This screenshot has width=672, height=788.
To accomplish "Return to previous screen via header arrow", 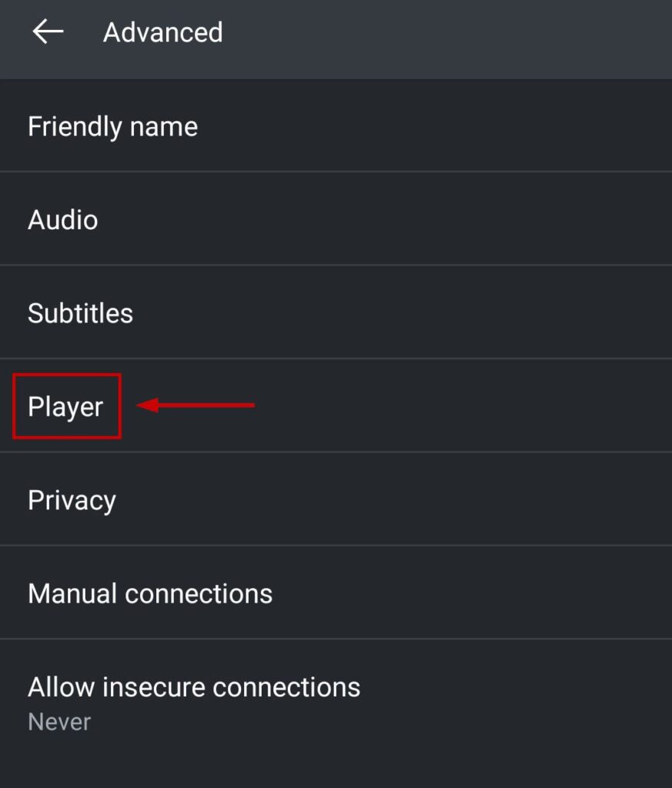I will pos(48,32).
